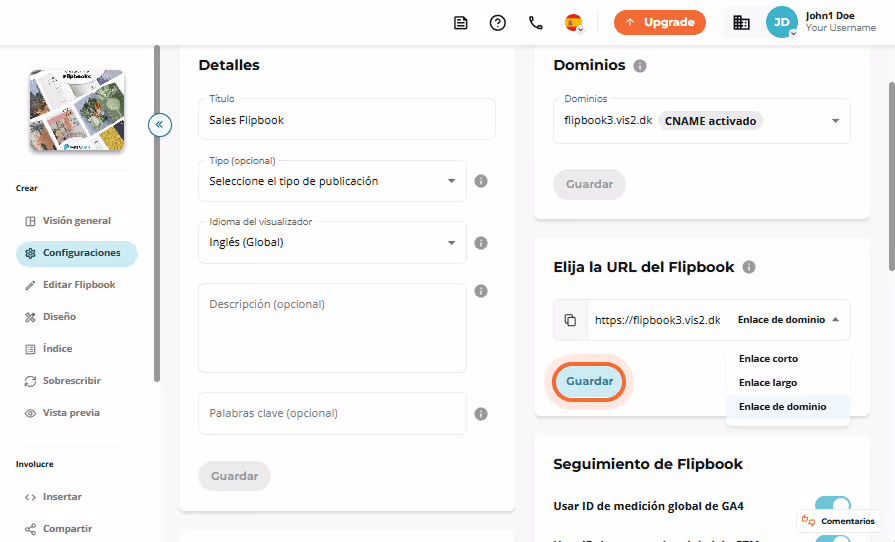Viewport: 895px width, 542px height.
Task: Click the Descripción text area
Action: click(x=332, y=328)
